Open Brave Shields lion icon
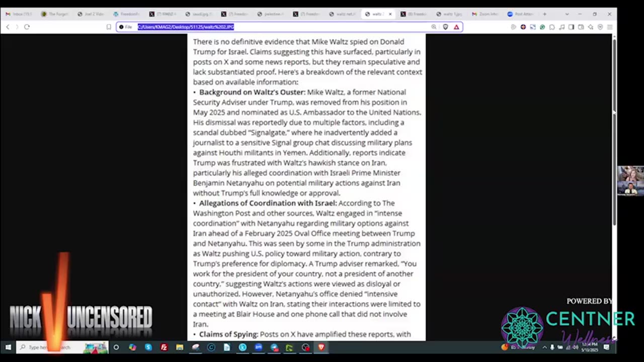Viewport: 644px width, 362px height. [x=445, y=27]
